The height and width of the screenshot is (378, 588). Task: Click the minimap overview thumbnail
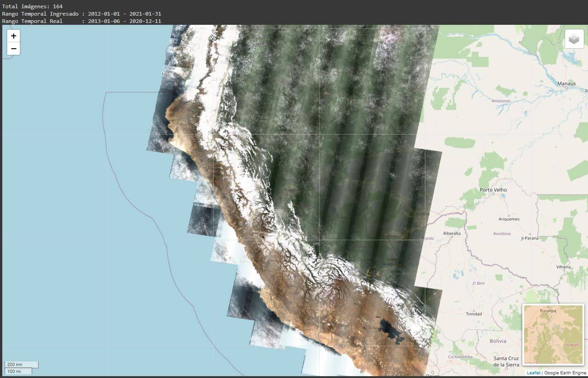[x=553, y=334]
